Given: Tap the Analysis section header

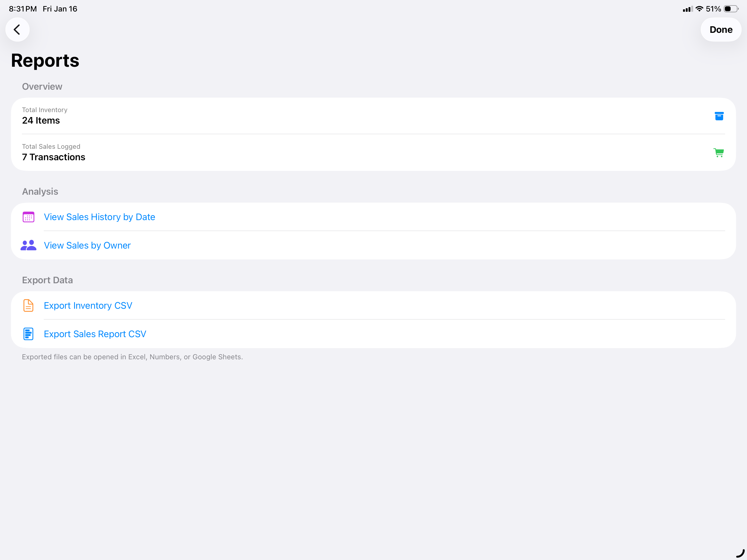Looking at the screenshot, I should pos(40,191).
